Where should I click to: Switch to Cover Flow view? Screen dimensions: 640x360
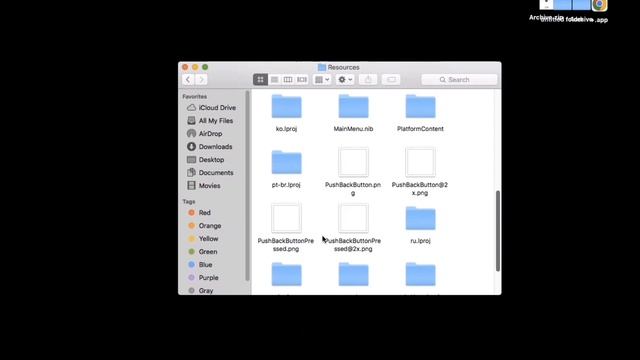[x=302, y=80]
